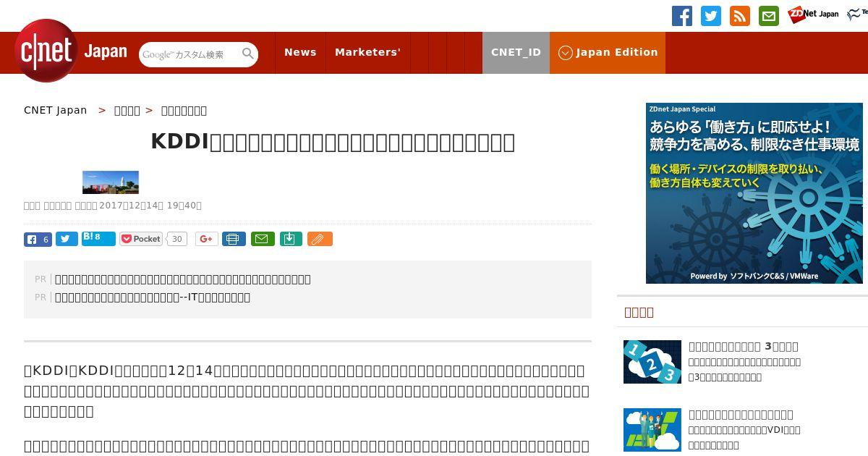Screen dimensions: 868x456
Task: Open the orange RSS feed icon
Action: [x=740, y=16]
